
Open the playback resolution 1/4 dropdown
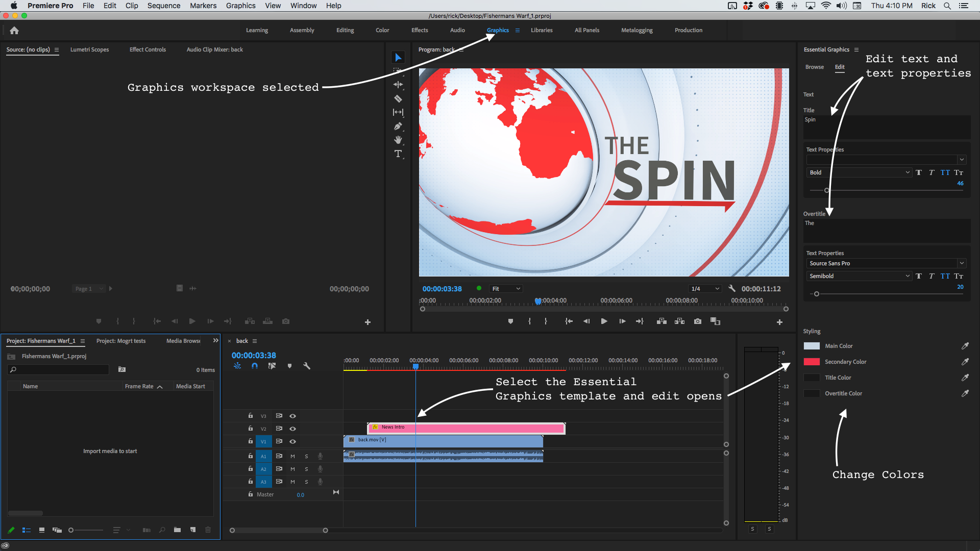[705, 288]
